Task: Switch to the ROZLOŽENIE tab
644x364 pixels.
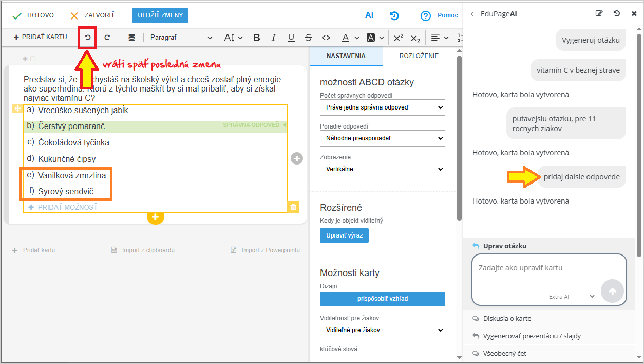Action: tap(419, 56)
